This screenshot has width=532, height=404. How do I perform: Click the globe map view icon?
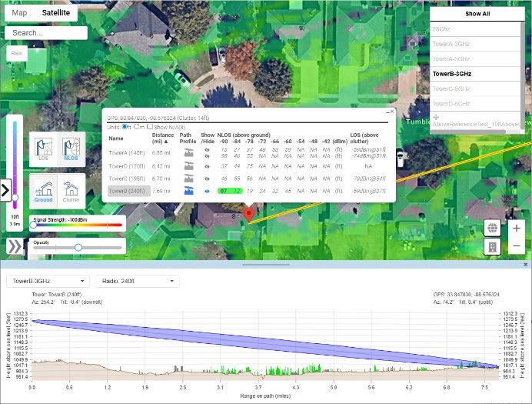click(x=491, y=229)
